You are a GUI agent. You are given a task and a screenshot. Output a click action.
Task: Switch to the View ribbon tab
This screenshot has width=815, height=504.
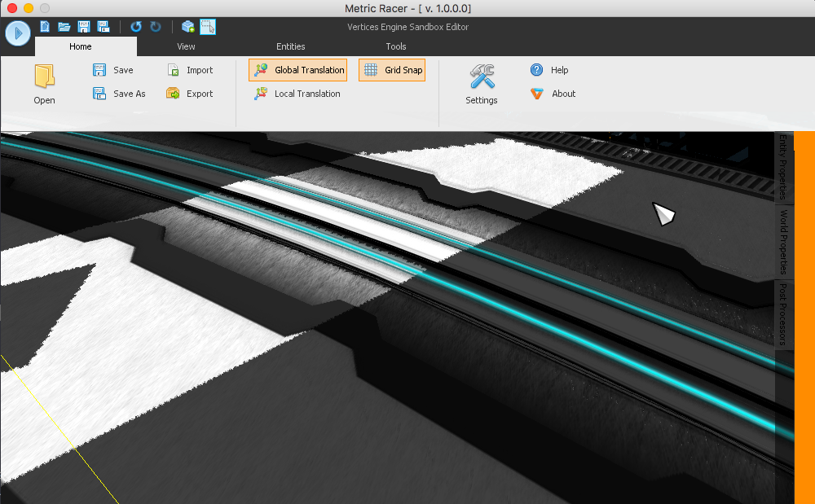pos(186,46)
